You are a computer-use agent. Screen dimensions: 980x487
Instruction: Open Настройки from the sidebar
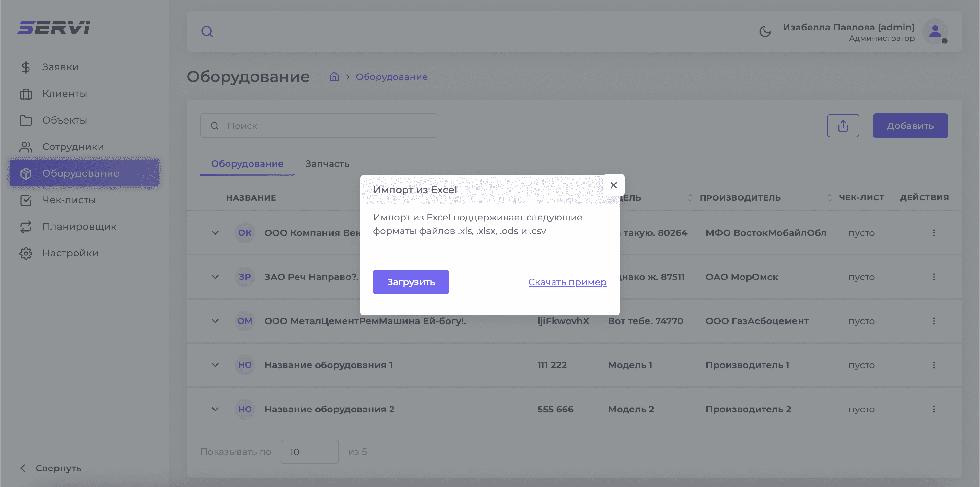pyautogui.click(x=70, y=253)
